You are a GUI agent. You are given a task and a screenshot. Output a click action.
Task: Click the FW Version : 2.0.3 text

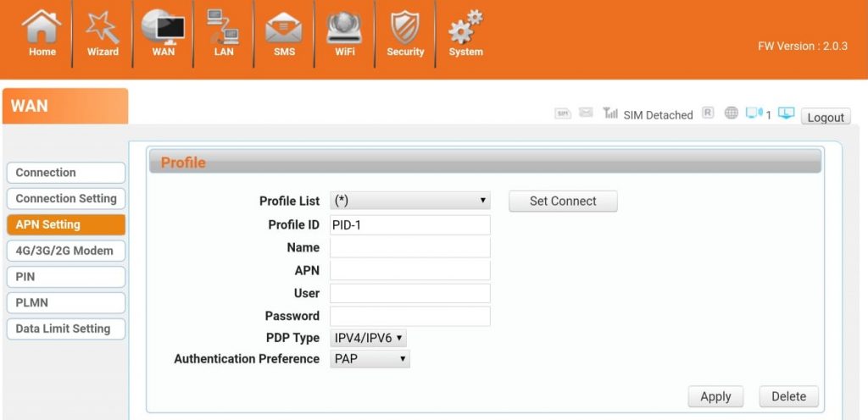[803, 47]
